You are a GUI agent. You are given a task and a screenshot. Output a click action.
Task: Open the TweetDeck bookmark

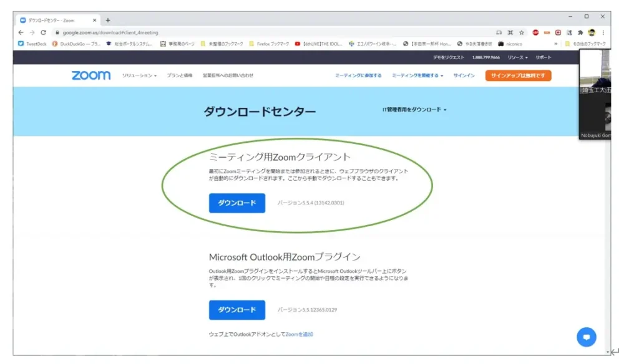(x=32, y=44)
